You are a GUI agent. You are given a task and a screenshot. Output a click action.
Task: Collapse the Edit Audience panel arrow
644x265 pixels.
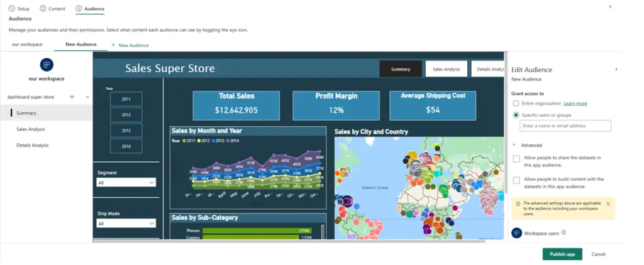point(616,69)
